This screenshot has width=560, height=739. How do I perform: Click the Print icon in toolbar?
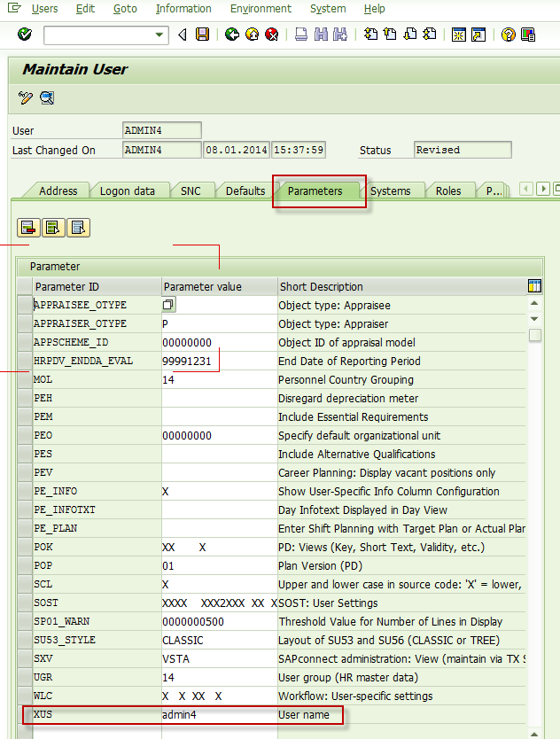click(300, 35)
